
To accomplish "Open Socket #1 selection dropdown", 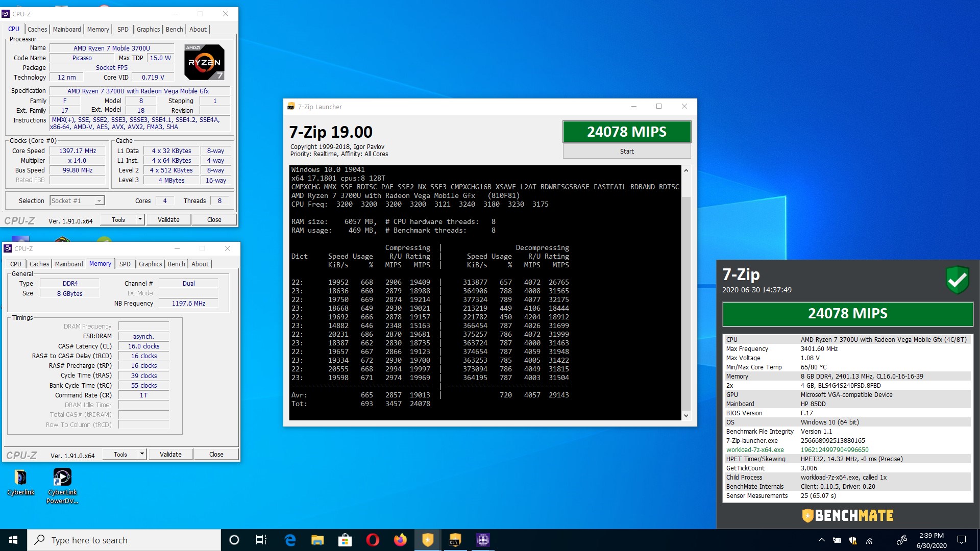I will [x=77, y=201].
